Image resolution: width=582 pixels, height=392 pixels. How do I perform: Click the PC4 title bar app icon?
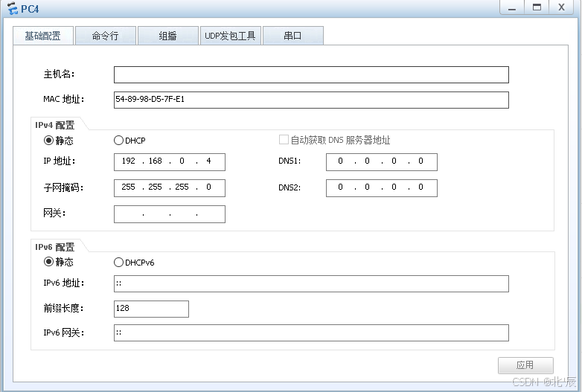point(12,8)
